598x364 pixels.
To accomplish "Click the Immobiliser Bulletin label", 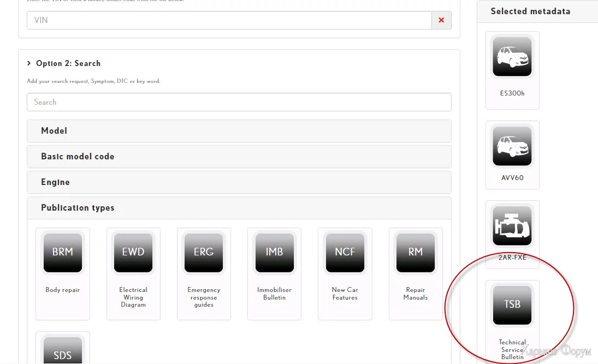I will click(274, 294).
